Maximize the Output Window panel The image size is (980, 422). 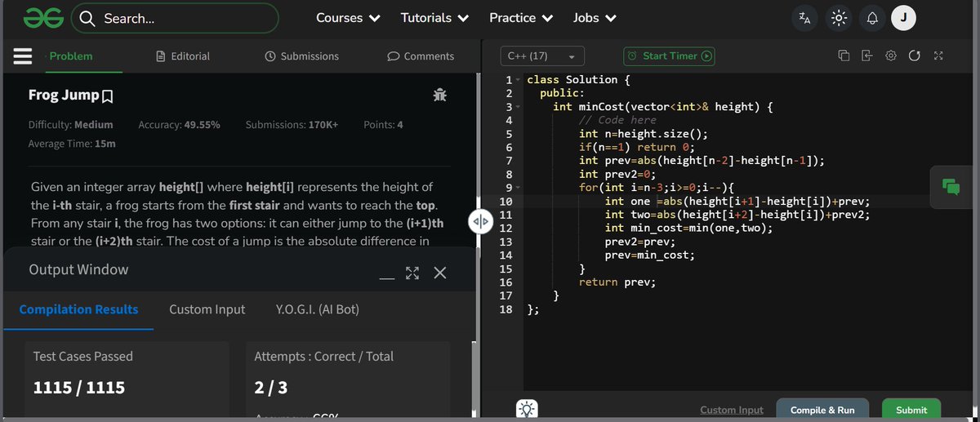pyautogui.click(x=412, y=273)
